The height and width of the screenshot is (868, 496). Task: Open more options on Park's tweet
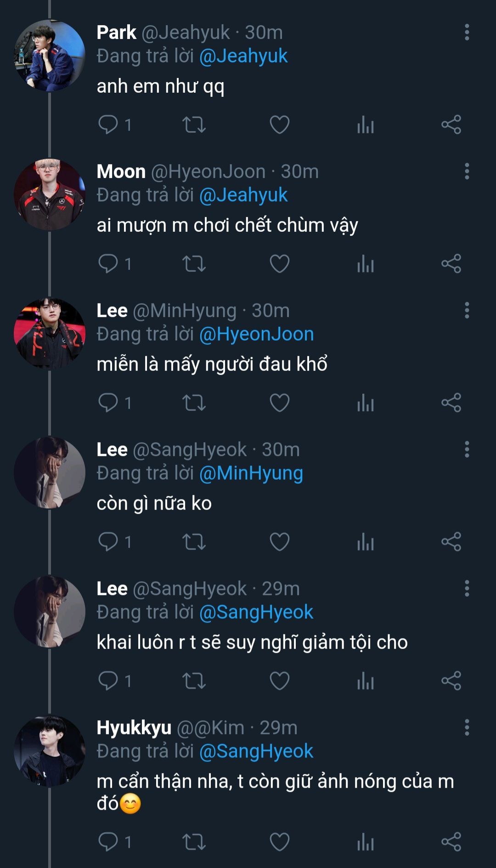(x=467, y=33)
